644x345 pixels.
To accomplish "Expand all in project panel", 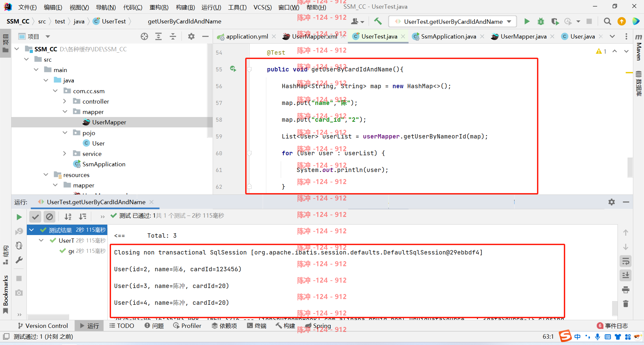I will coord(159,37).
